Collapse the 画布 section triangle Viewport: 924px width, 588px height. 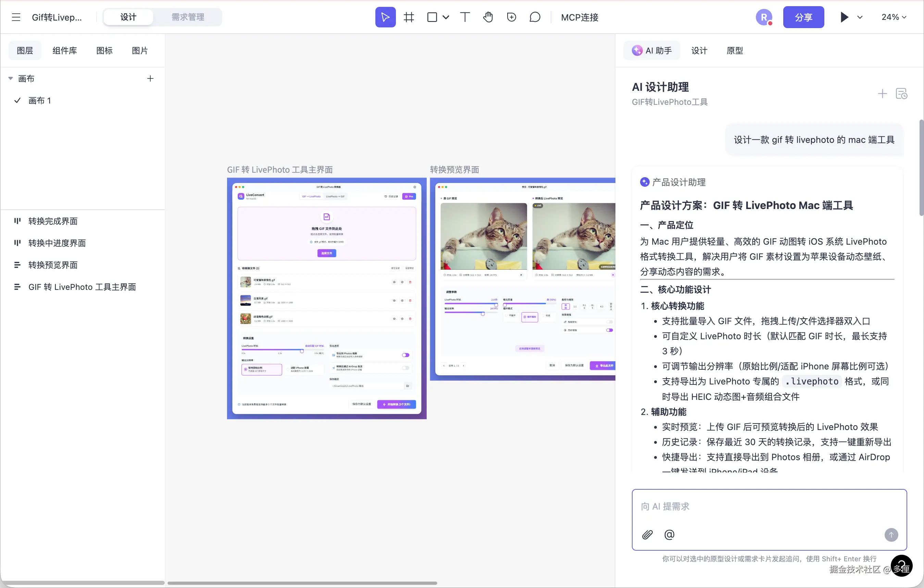pyautogui.click(x=11, y=78)
